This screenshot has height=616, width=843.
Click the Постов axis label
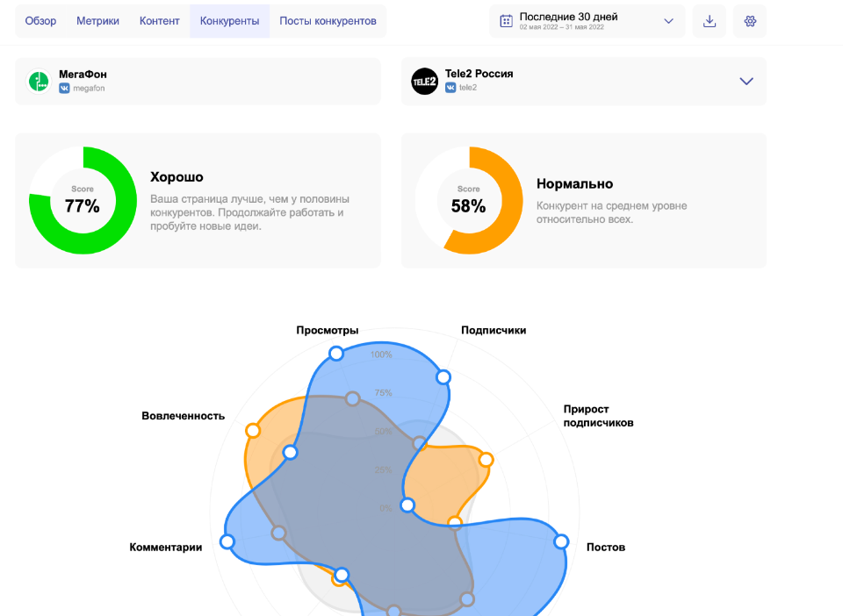(x=606, y=548)
